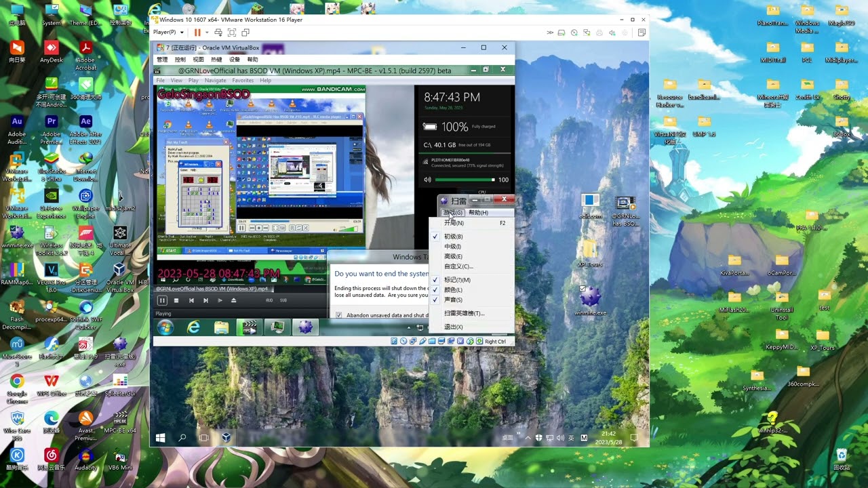Pause the VMware virtual machine
Screen dimensions: 868x488
pos(197,33)
